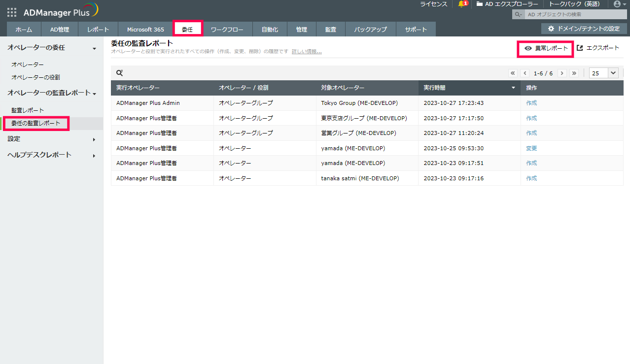This screenshot has height=364, width=630.
Task: Click the 2023-10-27 17:23:43 timestamp
Action: click(454, 103)
